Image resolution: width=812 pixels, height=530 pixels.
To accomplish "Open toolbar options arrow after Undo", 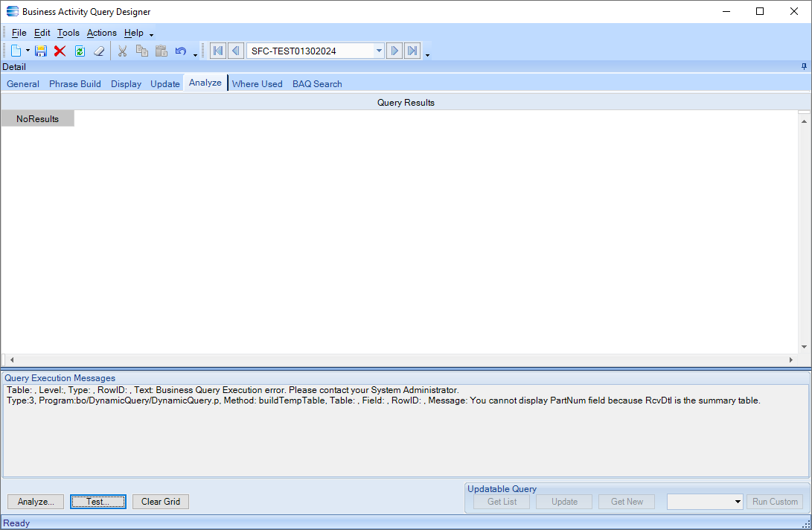I will (x=195, y=54).
